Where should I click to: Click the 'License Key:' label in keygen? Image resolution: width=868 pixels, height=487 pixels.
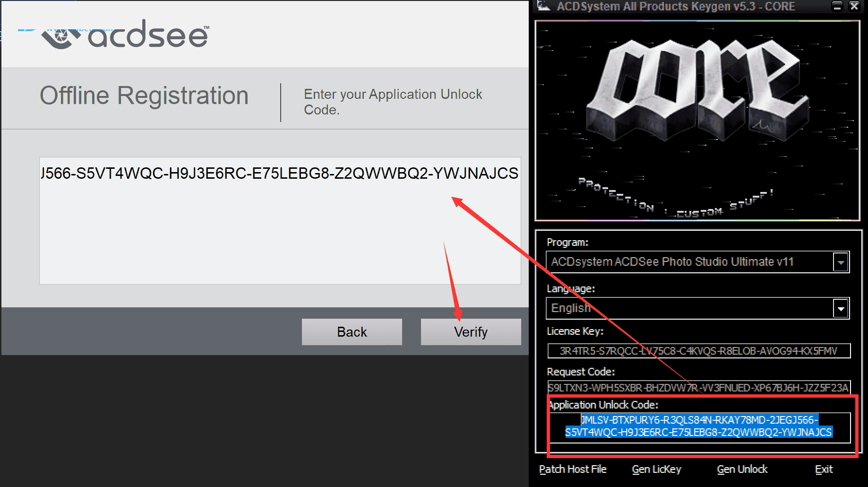[x=575, y=331]
